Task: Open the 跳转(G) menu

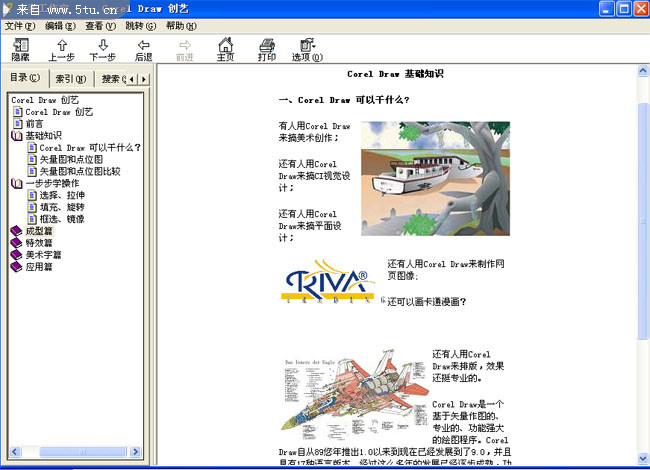Action: 141,25
